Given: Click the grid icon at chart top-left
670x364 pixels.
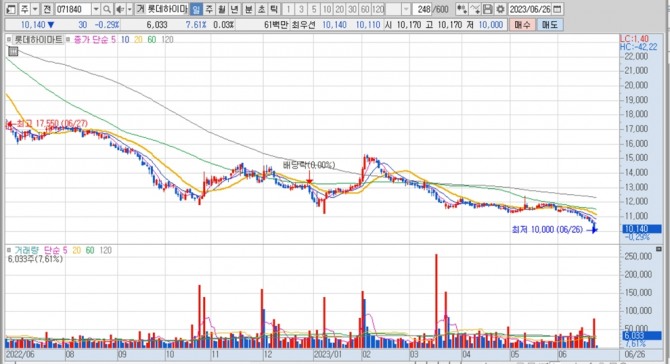Looking at the screenshot, I should [x=13, y=52].
